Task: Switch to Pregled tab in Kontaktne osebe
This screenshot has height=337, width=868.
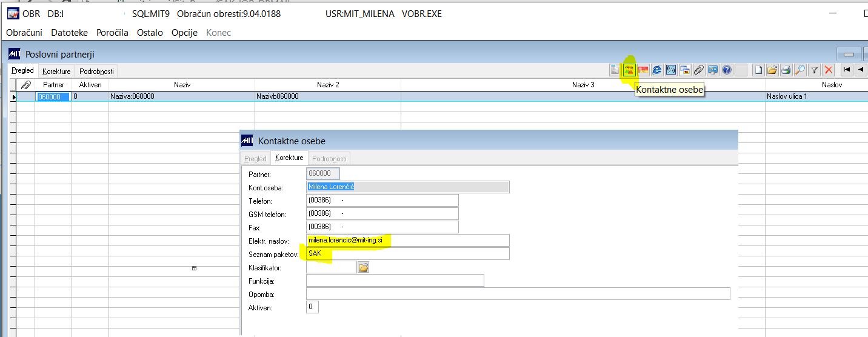Action: 255,159
